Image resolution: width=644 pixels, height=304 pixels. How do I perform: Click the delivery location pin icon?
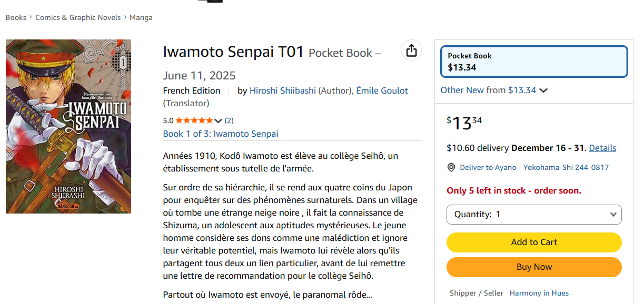[451, 168]
